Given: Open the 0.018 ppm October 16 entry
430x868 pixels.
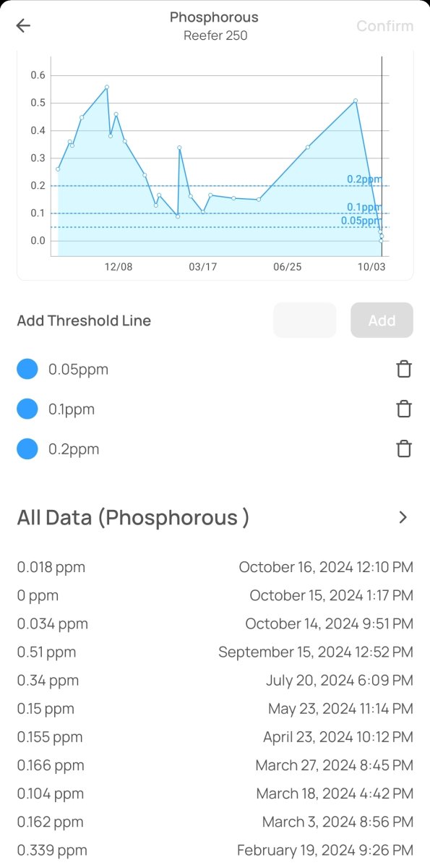Looking at the screenshot, I should point(215,567).
